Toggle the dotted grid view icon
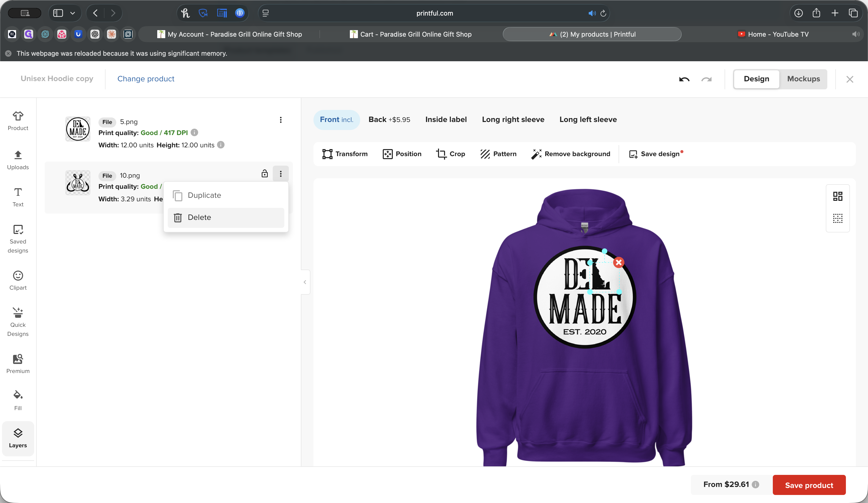Image resolution: width=868 pixels, height=503 pixels. click(x=838, y=218)
